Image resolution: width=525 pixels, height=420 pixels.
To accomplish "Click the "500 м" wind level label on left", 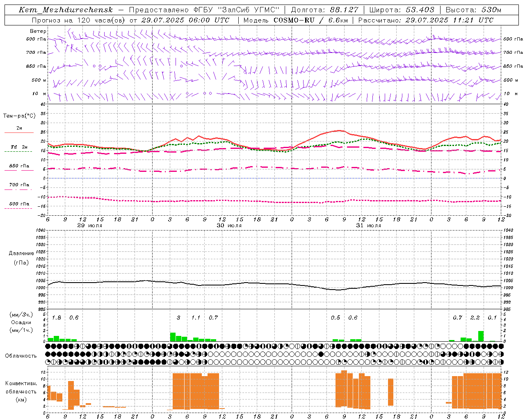I will (39, 80).
